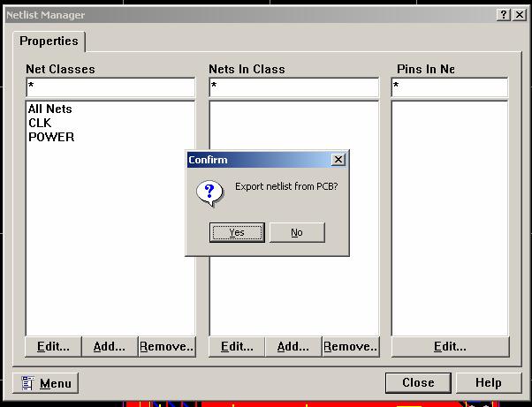
Task: Click Remove under Nets In Class
Action: click(x=351, y=347)
